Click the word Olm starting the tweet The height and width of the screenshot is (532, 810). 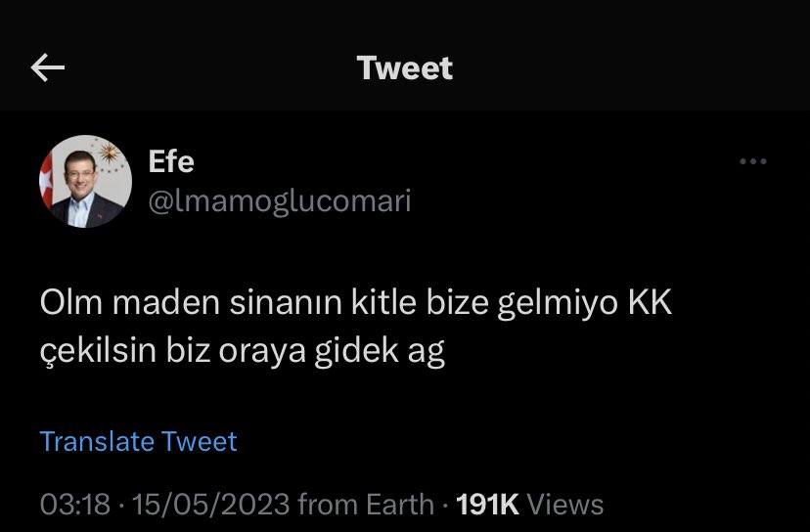pyautogui.click(x=71, y=302)
